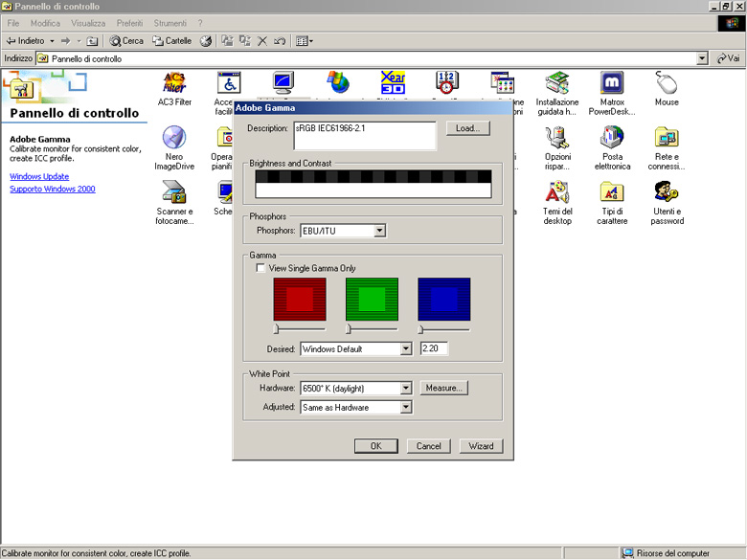Click the blue gamma preview swatch
Screen dimensions: 747x560
444,300
